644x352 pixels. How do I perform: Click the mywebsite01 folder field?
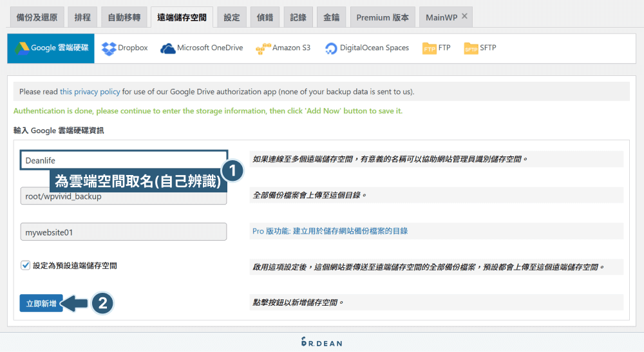point(123,232)
